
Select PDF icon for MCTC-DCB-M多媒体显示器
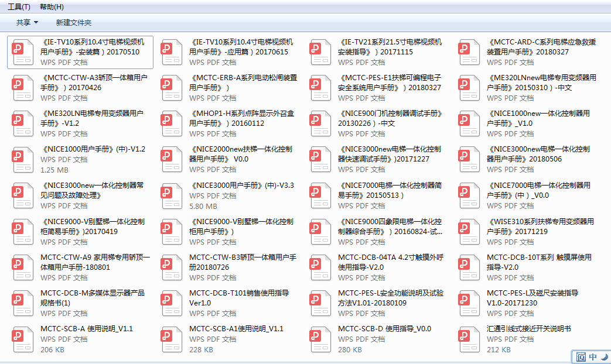[23, 303]
